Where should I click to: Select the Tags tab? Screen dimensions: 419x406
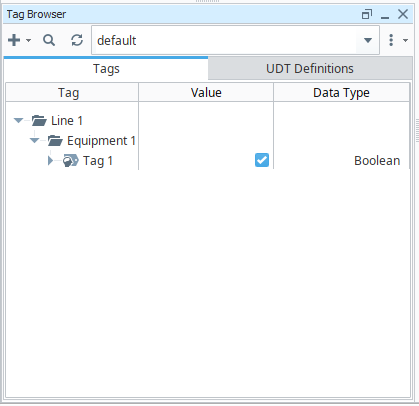point(106,69)
